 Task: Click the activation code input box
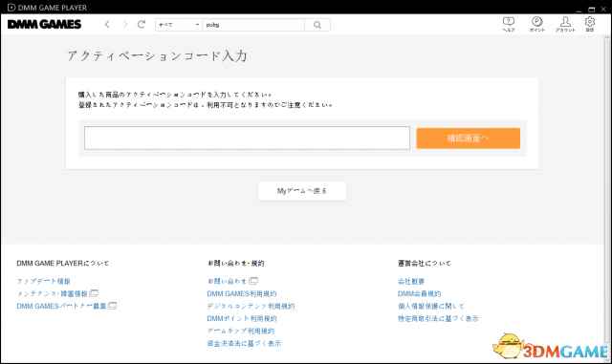coord(247,139)
